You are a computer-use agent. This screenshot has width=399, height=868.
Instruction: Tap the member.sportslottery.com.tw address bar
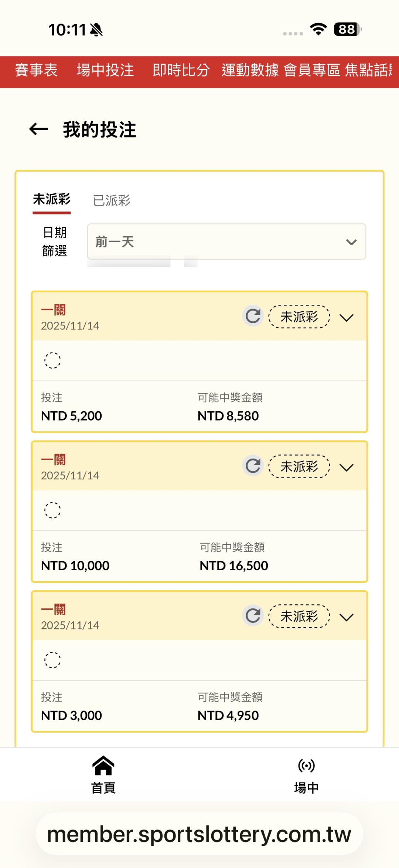(x=199, y=834)
